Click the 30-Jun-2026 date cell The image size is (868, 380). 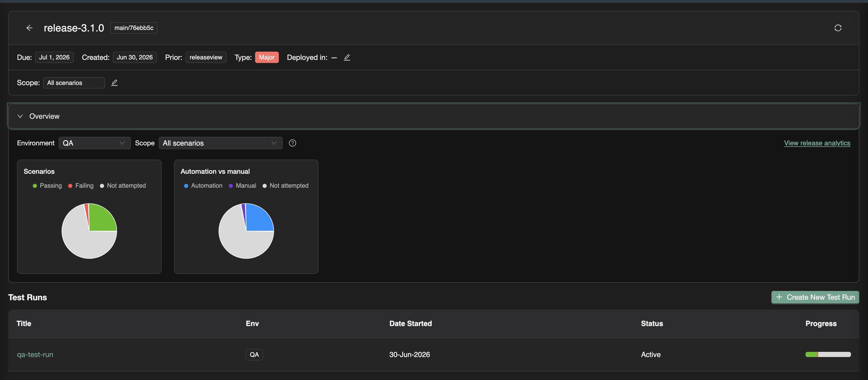(x=409, y=354)
